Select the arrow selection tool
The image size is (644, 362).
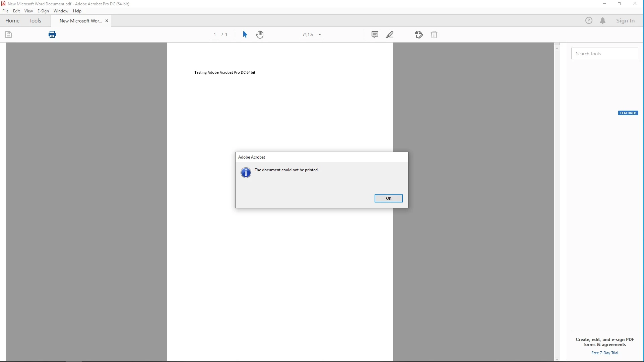tap(245, 35)
